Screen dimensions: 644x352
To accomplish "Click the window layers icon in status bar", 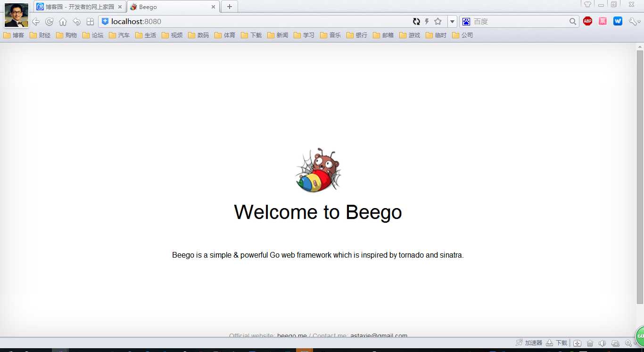I will (615, 343).
